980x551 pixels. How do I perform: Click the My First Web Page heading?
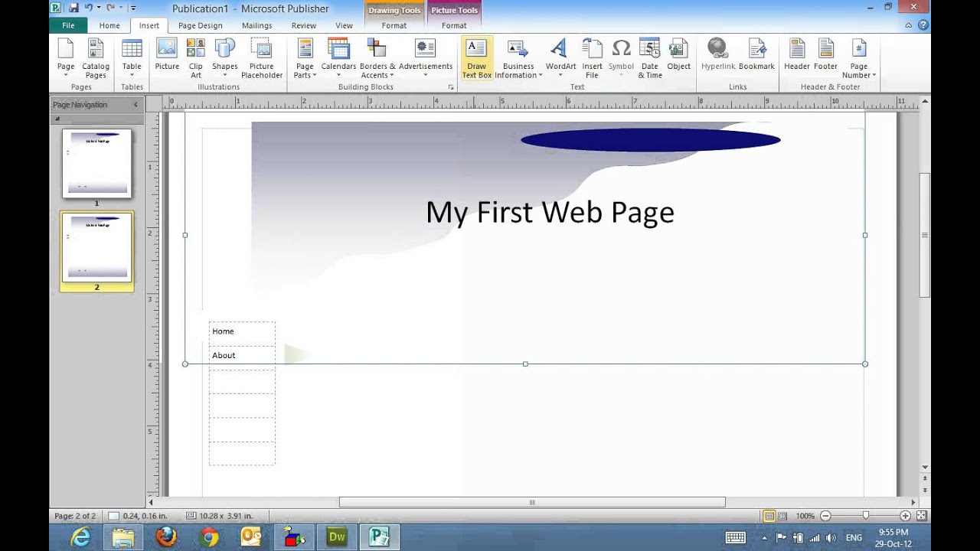pos(550,212)
